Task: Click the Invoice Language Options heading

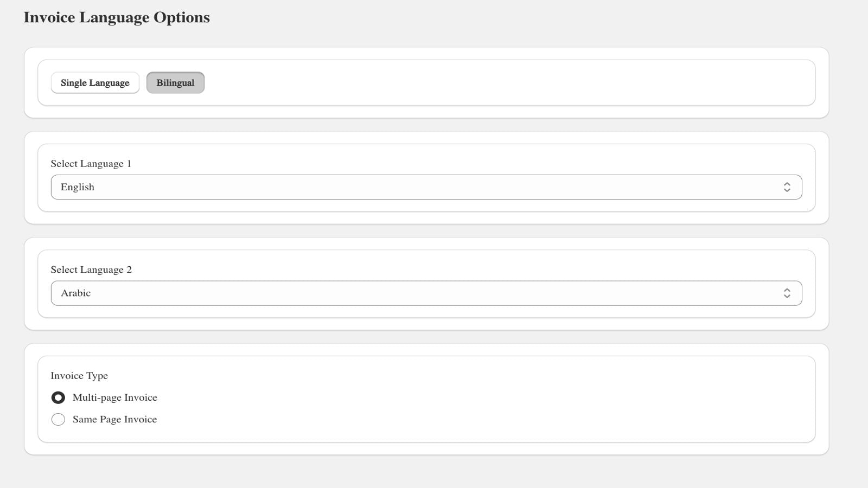Action: (117, 17)
